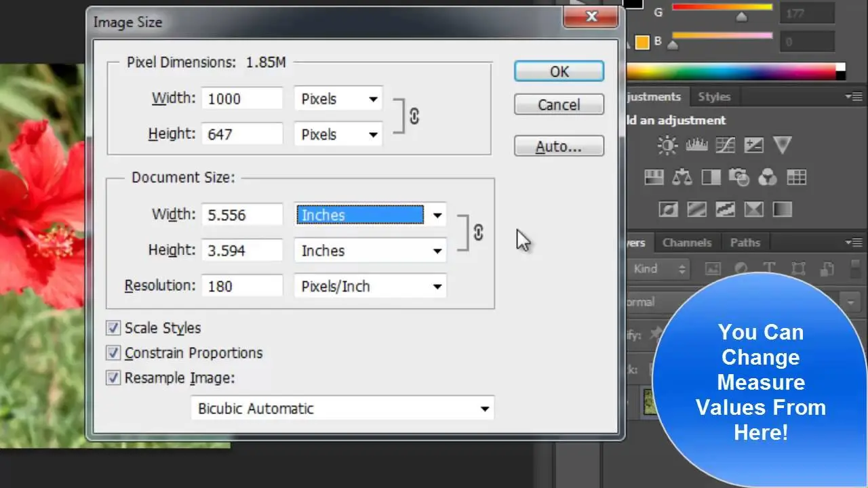Disable Constrain Proportions checkbox
This screenshot has height=488, width=868.
[113, 353]
